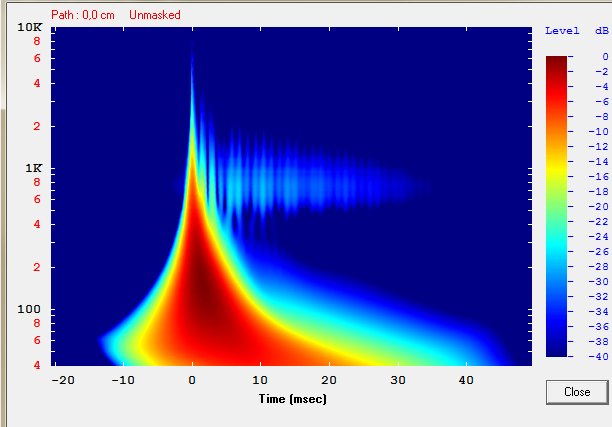The image size is (612, 427).
Task: Click the Close button
Action: click(577, 392)
